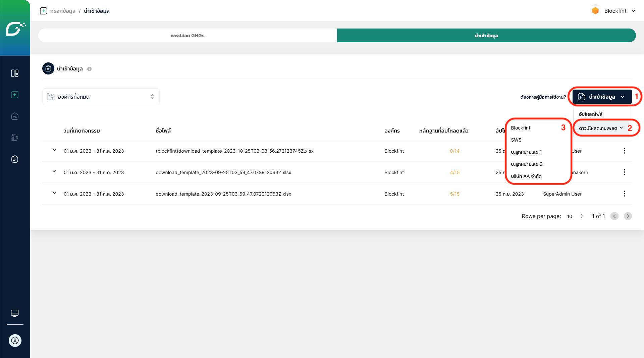Change rows per page selector

[x=575, y=216]
